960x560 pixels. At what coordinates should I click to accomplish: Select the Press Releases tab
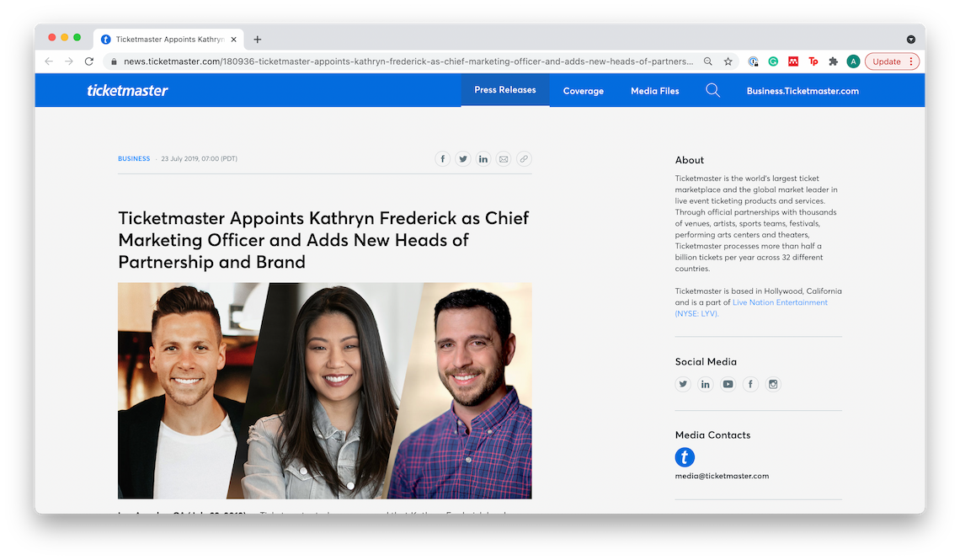pos(505,89)
